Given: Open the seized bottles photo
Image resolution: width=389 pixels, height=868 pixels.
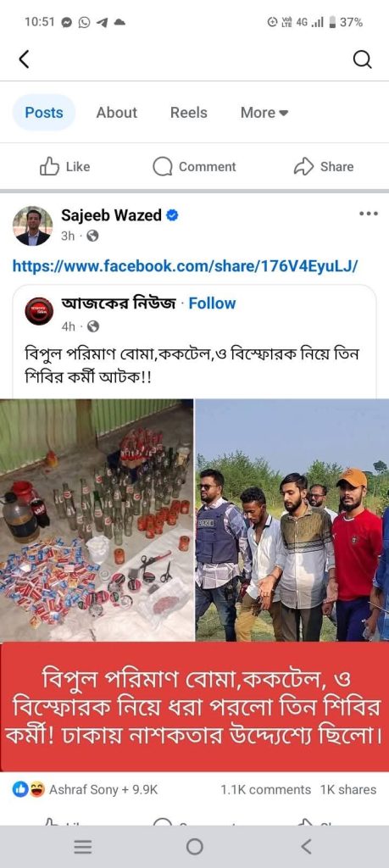Looking at the screenshot, I should pos(97,520).
